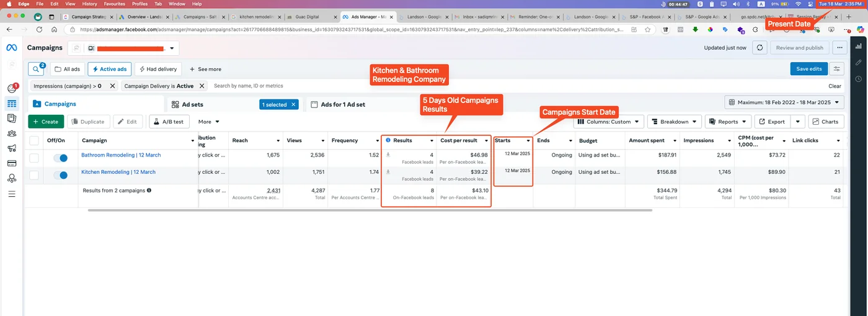Expand the Columns: Custom dropdown
The width and height of the screenshot is (868, 316).
pyautogui.click(x=609, y=122)
